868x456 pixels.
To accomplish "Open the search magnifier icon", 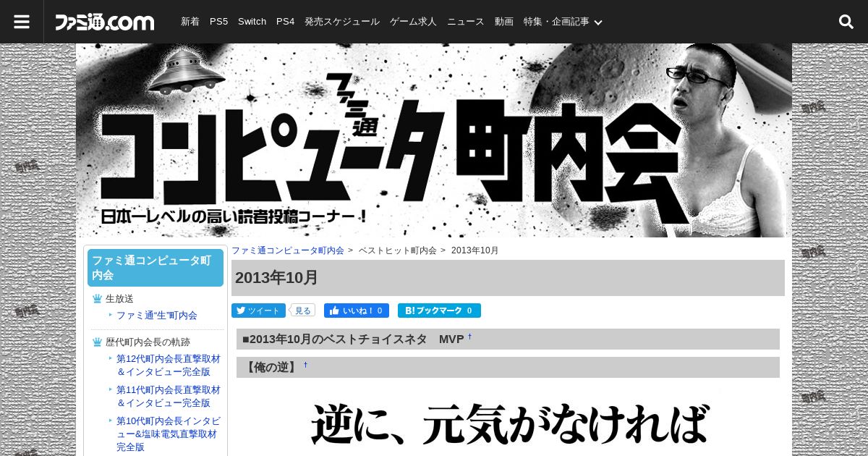I will point(846,22).
